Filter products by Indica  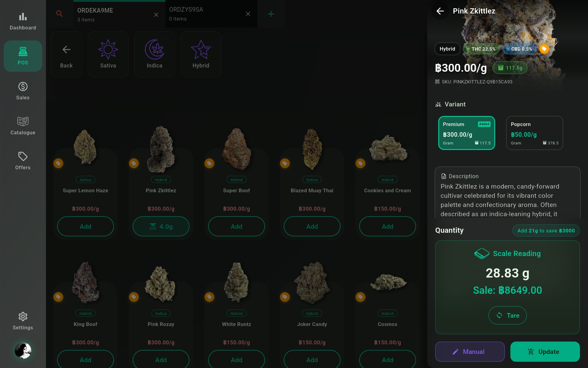click(154, 54)
